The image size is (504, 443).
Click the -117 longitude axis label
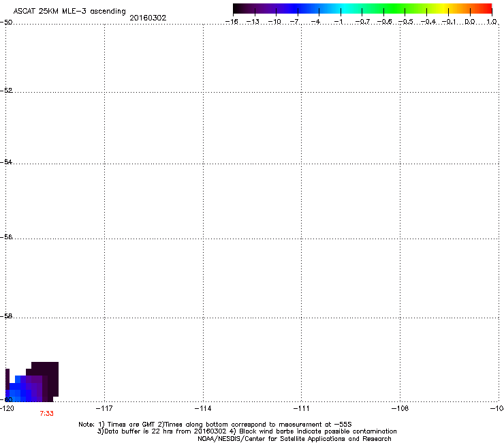coord(104,408)
